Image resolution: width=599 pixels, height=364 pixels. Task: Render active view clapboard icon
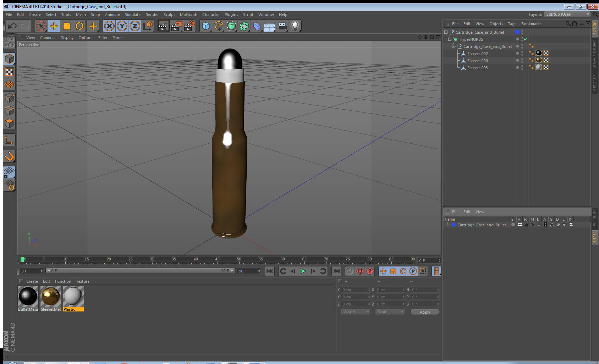[x=163, y=26]
